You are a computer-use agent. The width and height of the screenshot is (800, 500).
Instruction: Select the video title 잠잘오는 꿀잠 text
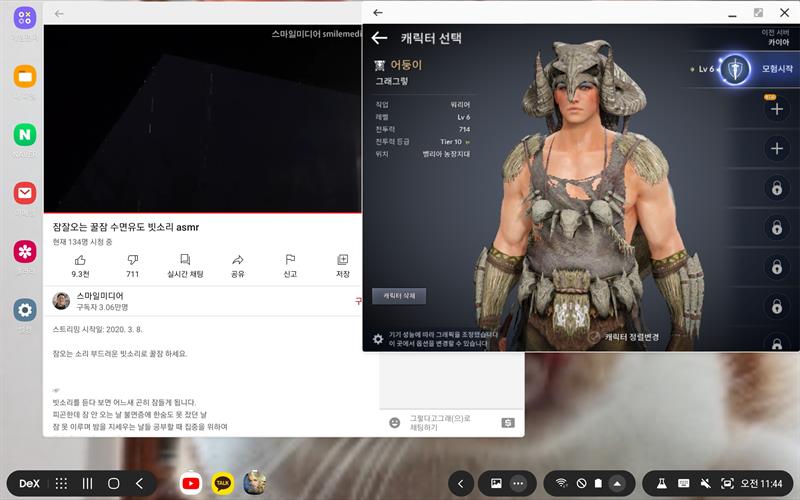[x=126, y=227]
